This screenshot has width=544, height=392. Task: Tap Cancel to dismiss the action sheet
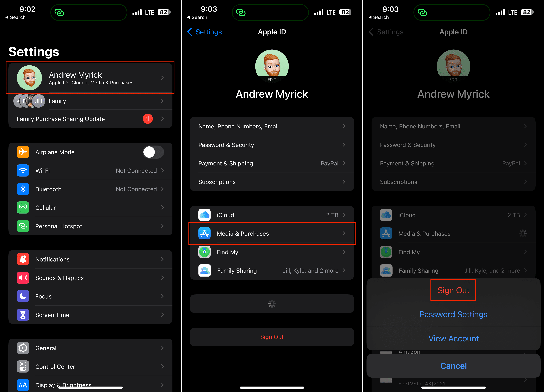click(453, 366)
